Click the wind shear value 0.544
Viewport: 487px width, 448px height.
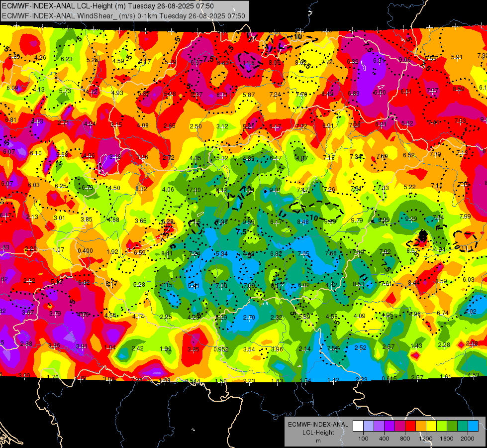click(x=193, y=381)
